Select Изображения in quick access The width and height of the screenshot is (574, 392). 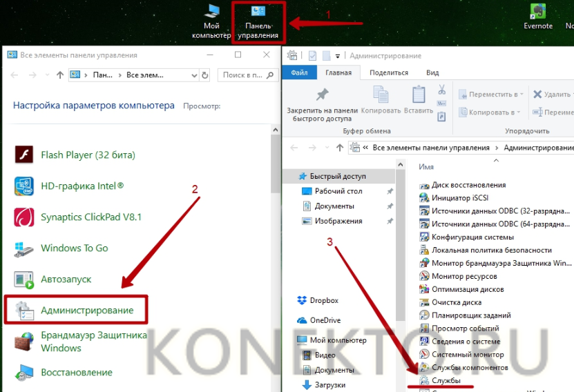(332, 221)
